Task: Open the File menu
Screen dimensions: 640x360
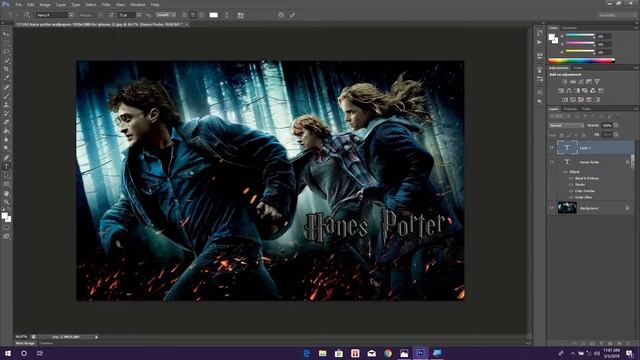Action: 18,4
